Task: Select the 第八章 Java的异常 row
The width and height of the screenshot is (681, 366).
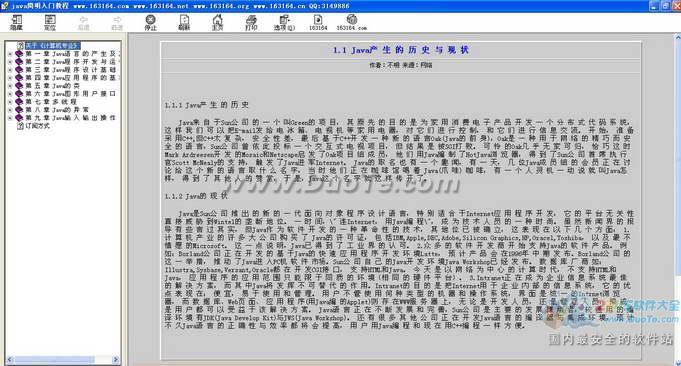Action: pyautogui.click(x=56, y=109)
